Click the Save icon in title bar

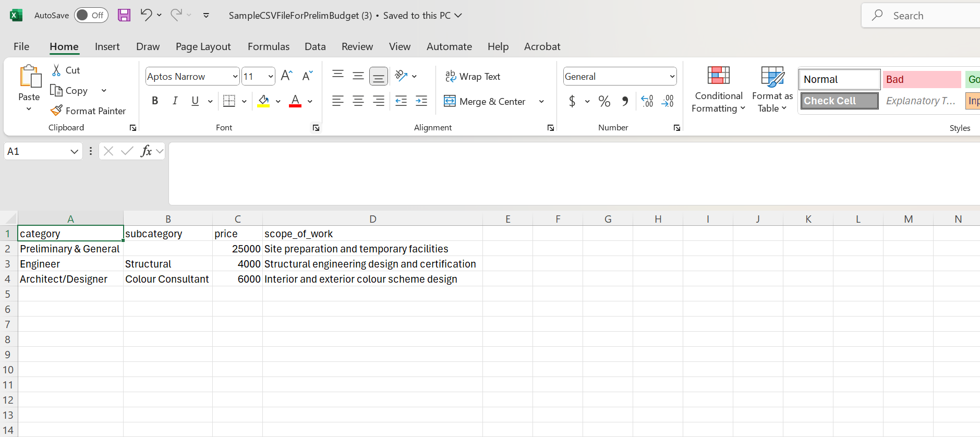tap(124, 15)
